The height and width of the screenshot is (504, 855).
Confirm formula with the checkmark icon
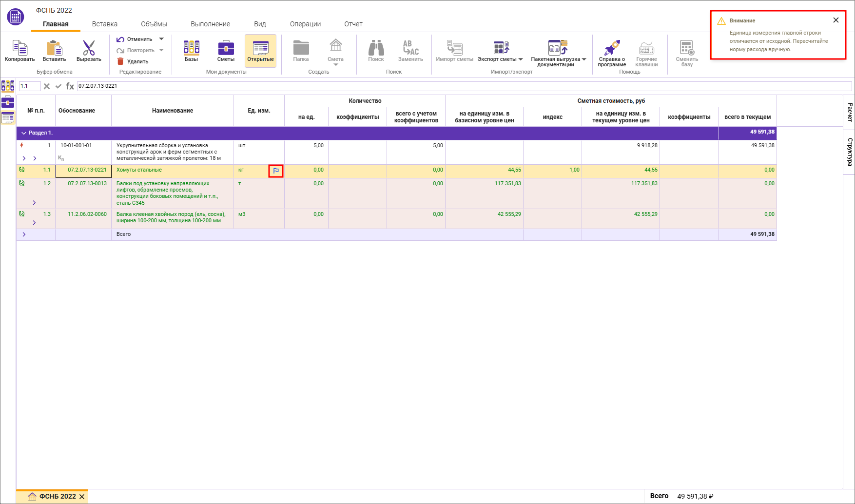58,86
